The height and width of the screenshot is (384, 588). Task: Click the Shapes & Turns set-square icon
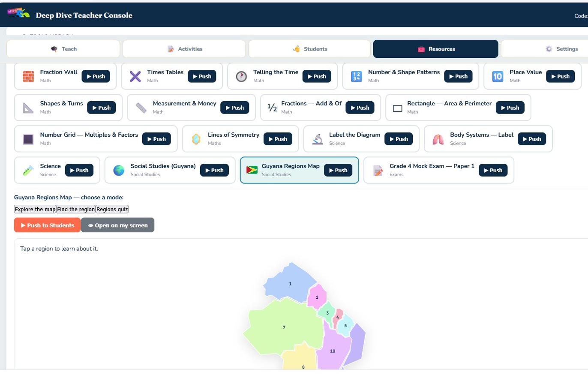28,108
